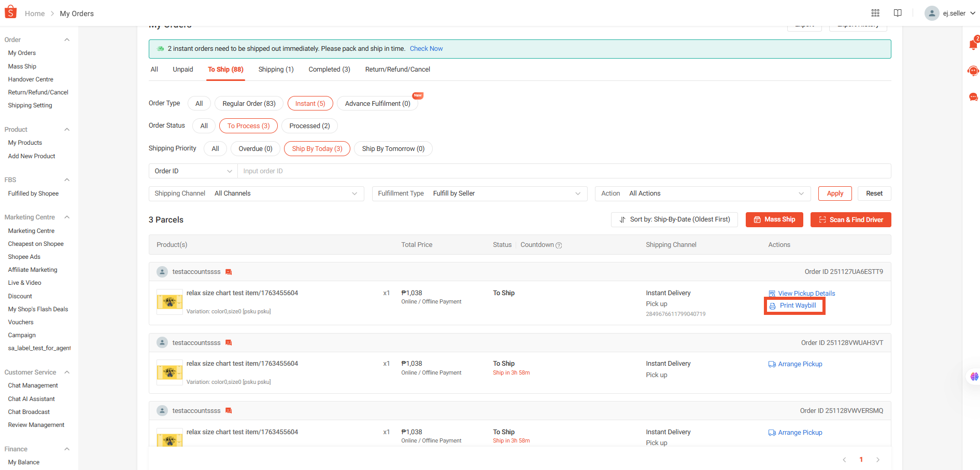This screenshot has height=470, width=980.
Task: Open the seller education book icon
Action: pos(898,13)
